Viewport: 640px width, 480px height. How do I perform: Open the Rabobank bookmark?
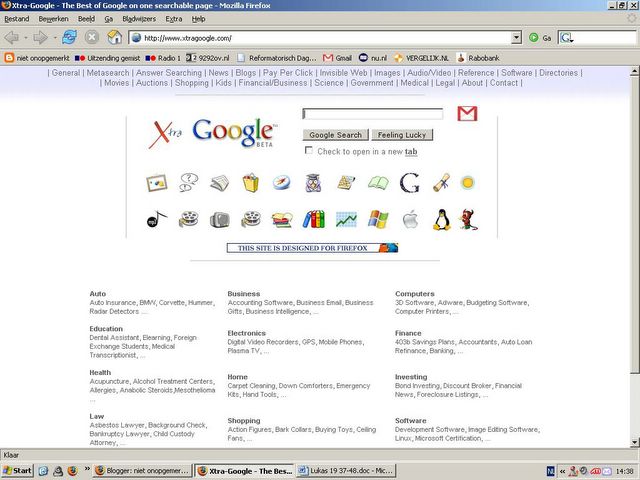478,58
